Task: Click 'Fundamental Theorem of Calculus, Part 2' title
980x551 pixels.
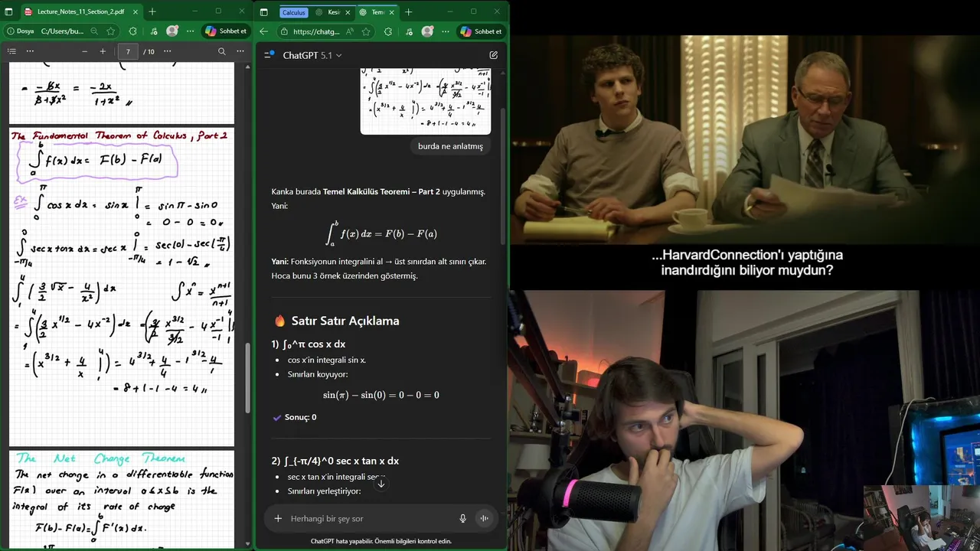Action: [x=119, y=136]
